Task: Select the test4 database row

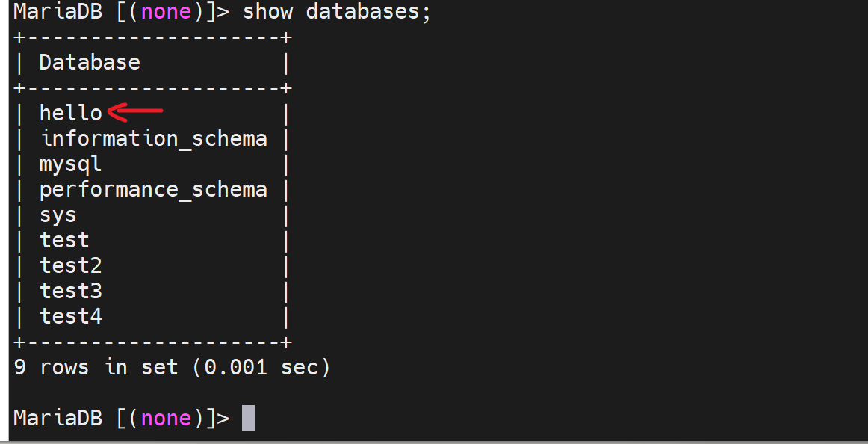Action: click(70, 316)
